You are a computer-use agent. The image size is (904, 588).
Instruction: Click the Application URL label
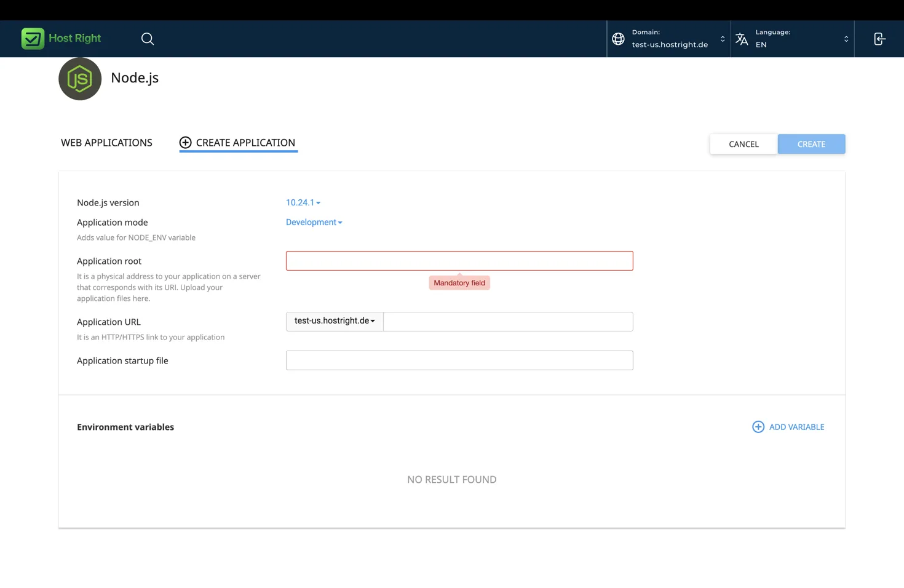[109, 322]
